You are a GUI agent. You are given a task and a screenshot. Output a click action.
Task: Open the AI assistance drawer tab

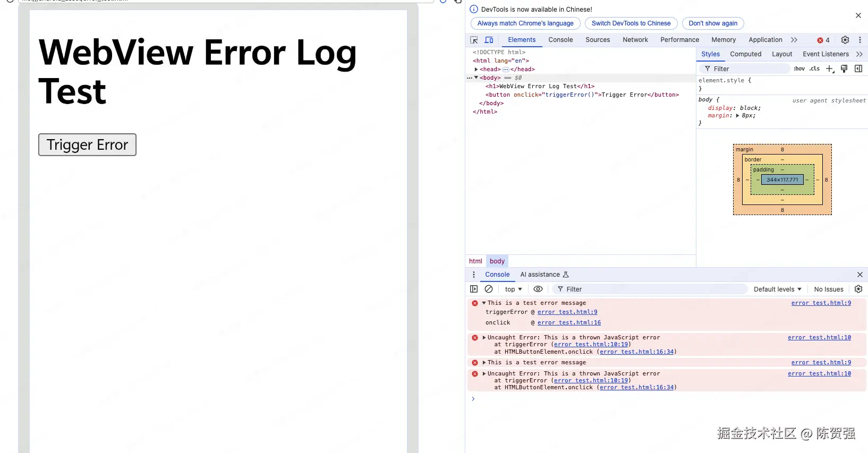tap(544, 275)
